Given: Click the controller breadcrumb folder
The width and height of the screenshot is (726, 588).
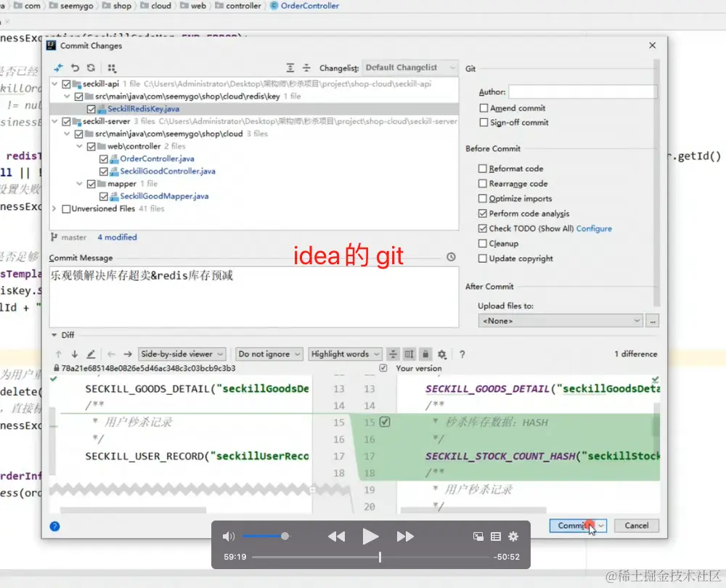Looking at the screenshot, I should coord(243,6).
